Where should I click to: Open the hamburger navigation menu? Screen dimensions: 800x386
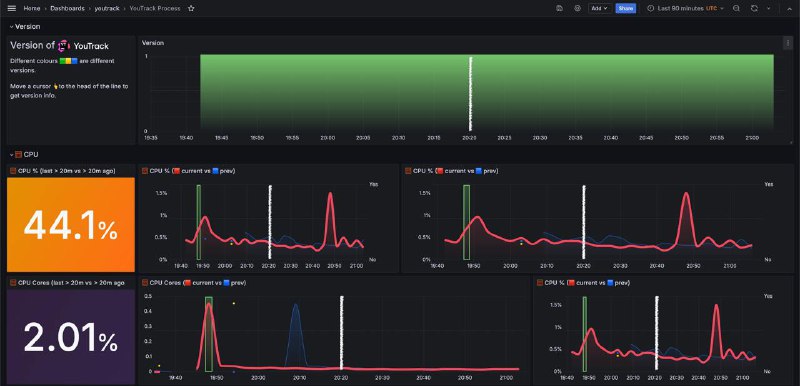12,8
